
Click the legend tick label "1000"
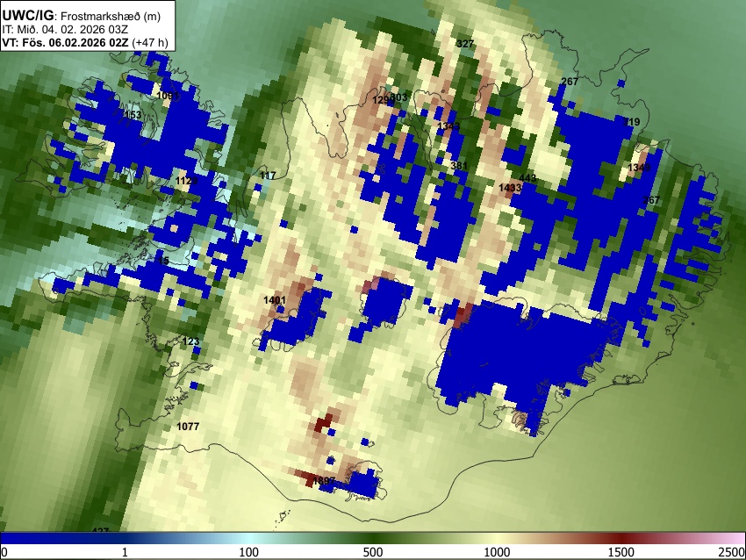(x=497, y=552)
